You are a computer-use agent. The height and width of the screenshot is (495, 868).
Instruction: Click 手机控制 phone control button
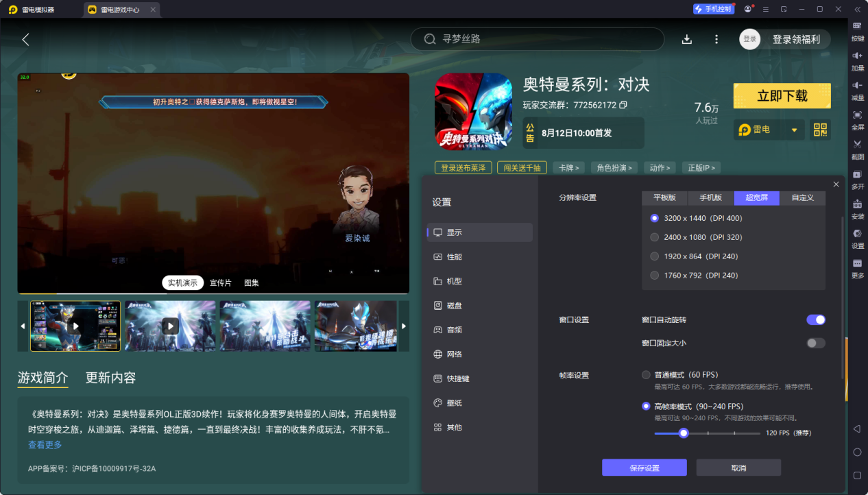click(x=713, y=9)
